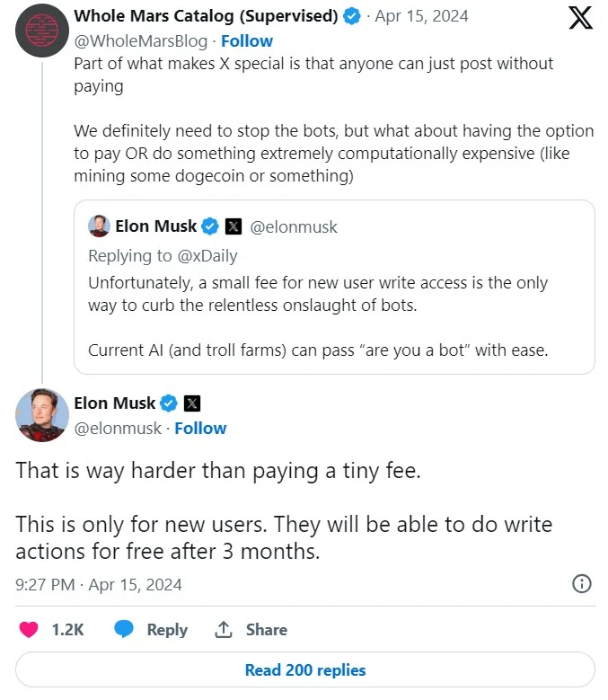Click Elon Musk avatar in quoted tweet
This screenshot has height=700, width=608.
99,226
